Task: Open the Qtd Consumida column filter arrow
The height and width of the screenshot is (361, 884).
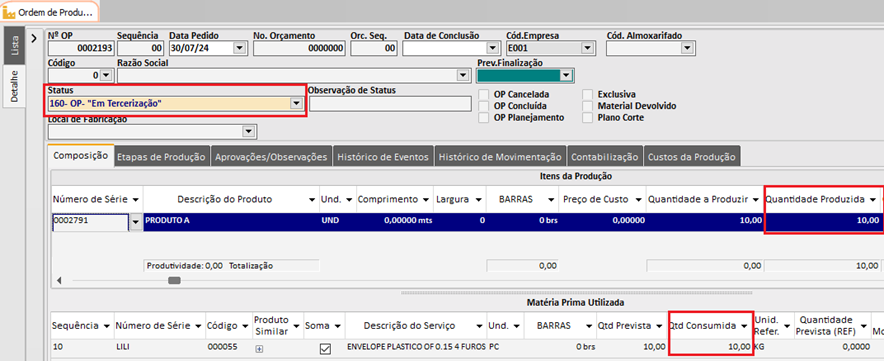Action: (744, 326)
